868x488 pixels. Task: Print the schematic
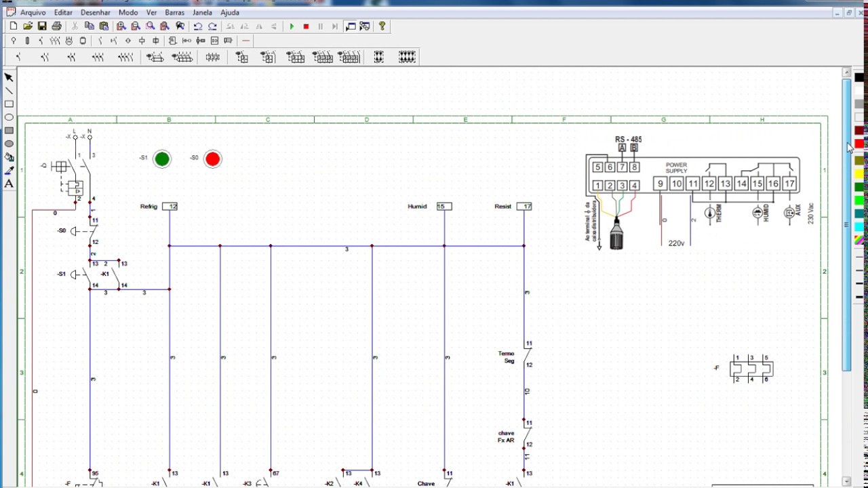56,26
